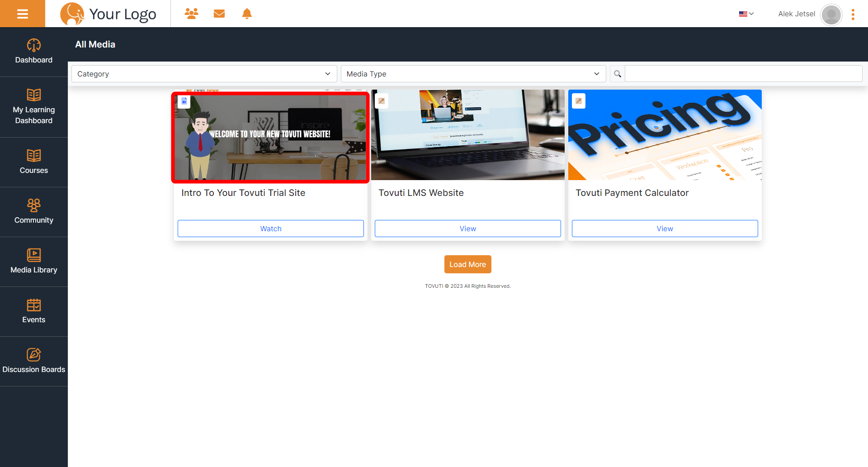Open the Pricing thumbnail image

pos(665,135)
